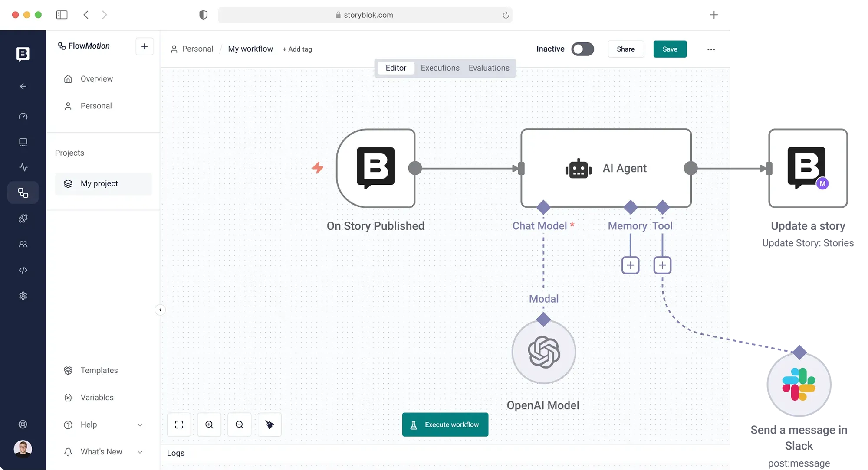Expand the Help chevron
The image size is (868, 470).
click(x=140, y=425)
